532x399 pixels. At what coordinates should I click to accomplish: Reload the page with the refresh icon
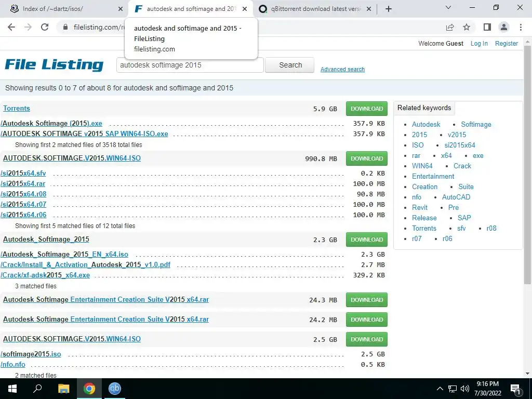(45, 27)
